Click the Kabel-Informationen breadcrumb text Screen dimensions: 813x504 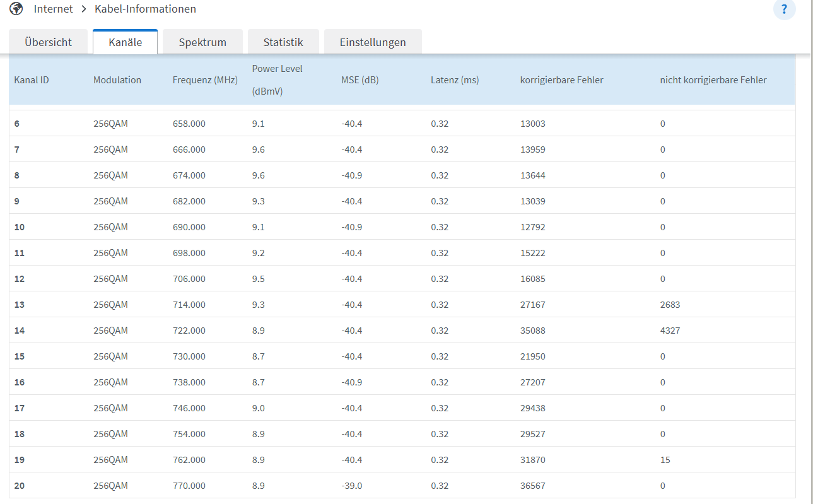click(145, 9)
